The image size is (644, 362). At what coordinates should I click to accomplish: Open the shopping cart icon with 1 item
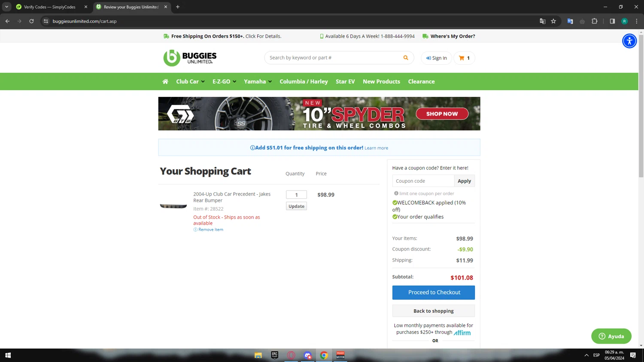[x=464, y=58]
